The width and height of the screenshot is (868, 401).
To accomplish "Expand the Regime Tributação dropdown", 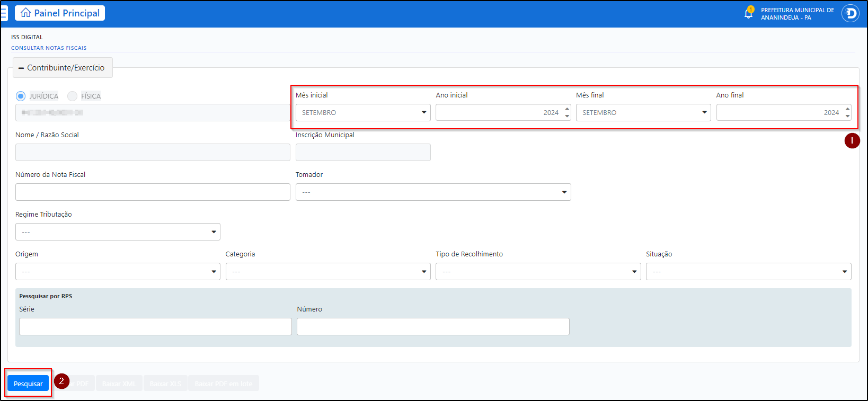I will tap(118, 231).
